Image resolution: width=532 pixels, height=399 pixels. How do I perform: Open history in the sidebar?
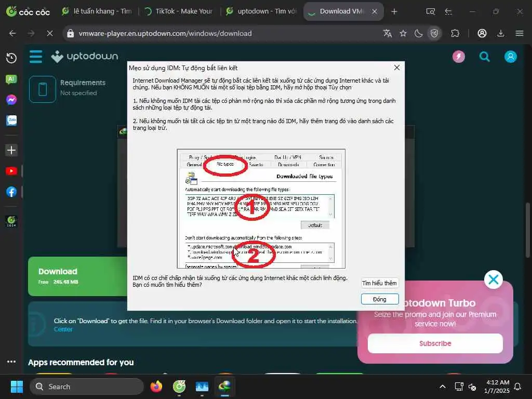tap(11, 58)
